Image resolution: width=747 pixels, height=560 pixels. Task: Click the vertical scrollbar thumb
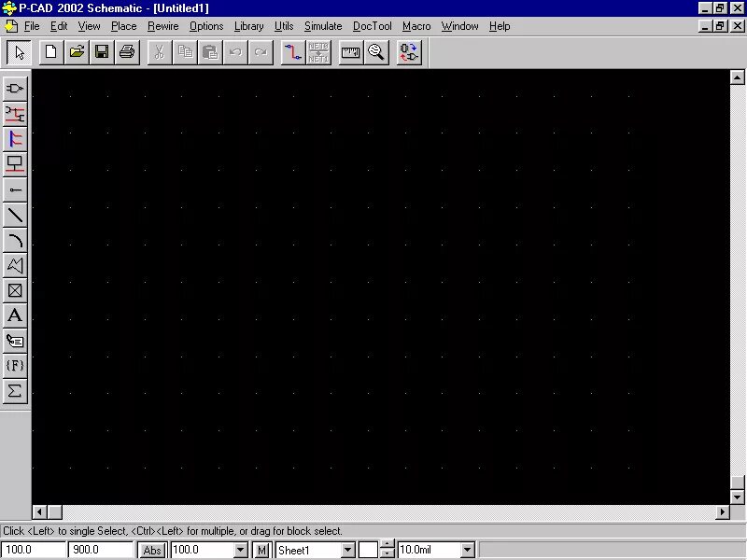(737, 482)
